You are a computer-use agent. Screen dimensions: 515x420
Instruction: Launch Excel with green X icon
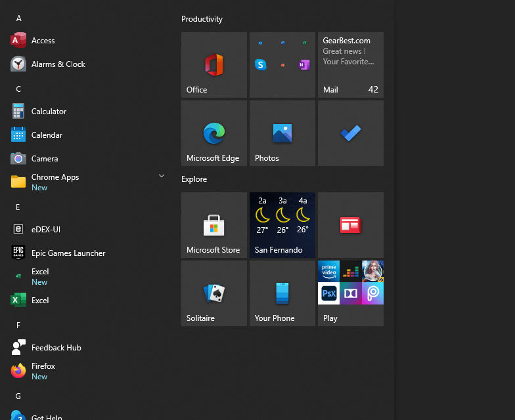pos(87,301)
